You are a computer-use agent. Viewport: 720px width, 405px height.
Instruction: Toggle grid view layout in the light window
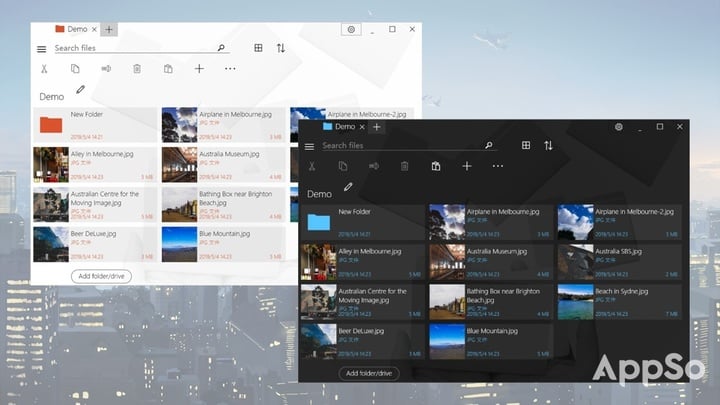258,48
